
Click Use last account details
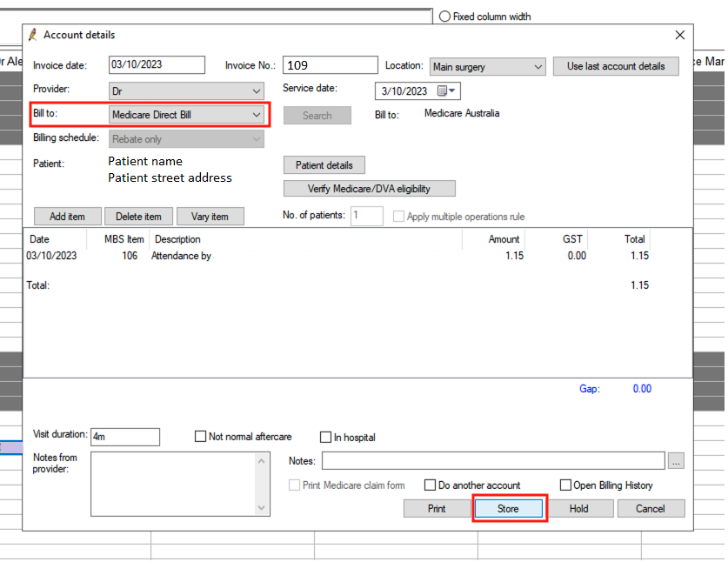[x=616, y=67]
